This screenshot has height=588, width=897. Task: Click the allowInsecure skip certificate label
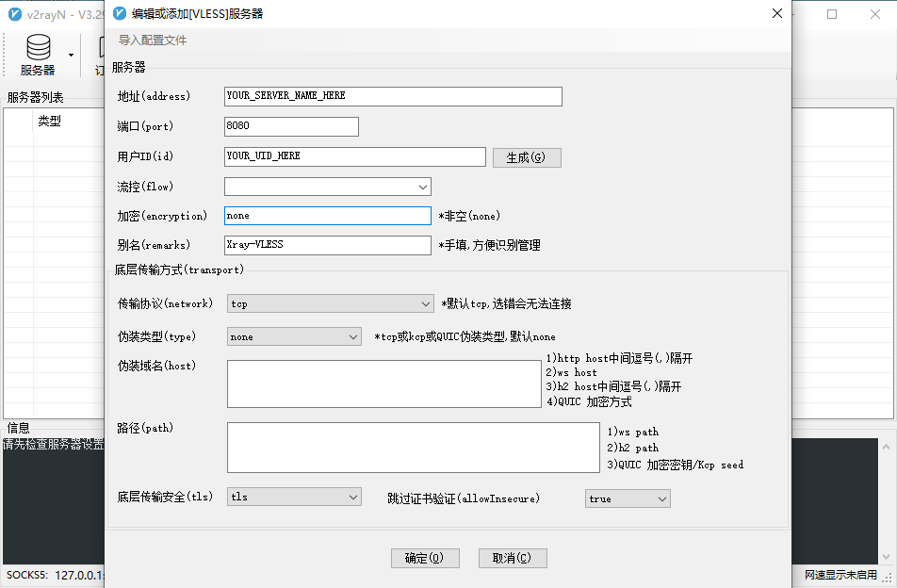464,498
